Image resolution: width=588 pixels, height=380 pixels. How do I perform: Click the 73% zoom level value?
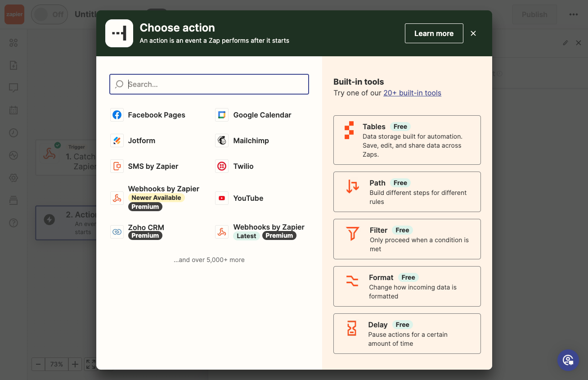57,364
